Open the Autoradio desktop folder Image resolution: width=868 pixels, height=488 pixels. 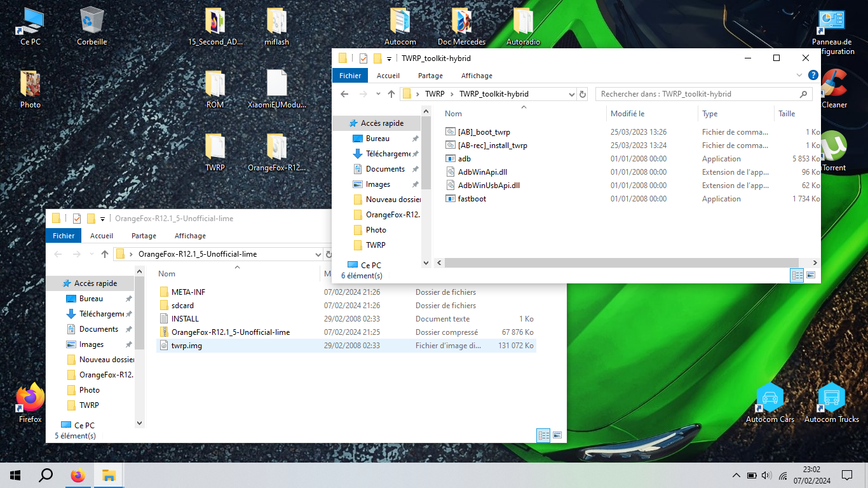pyautogui.click(x=523, y=27)
